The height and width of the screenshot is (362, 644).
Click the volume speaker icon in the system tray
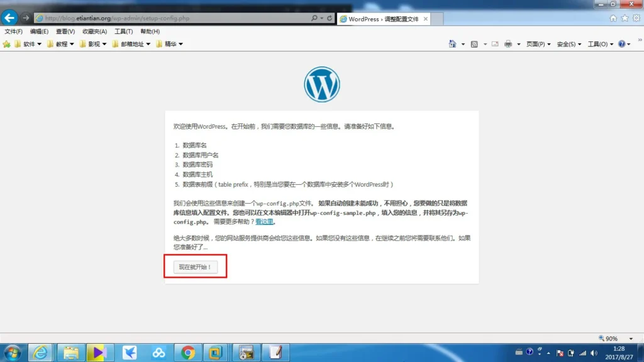point(593,352)
